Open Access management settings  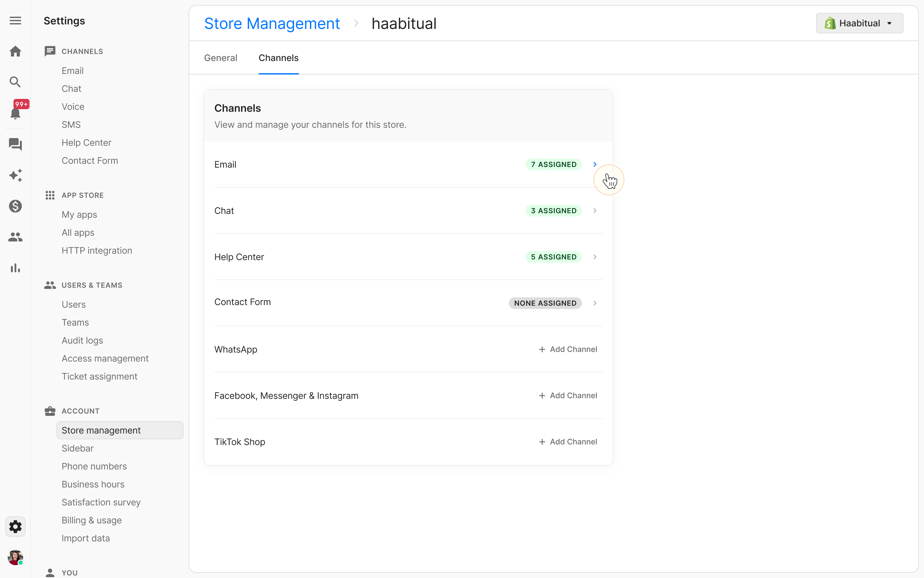(105, 358)
